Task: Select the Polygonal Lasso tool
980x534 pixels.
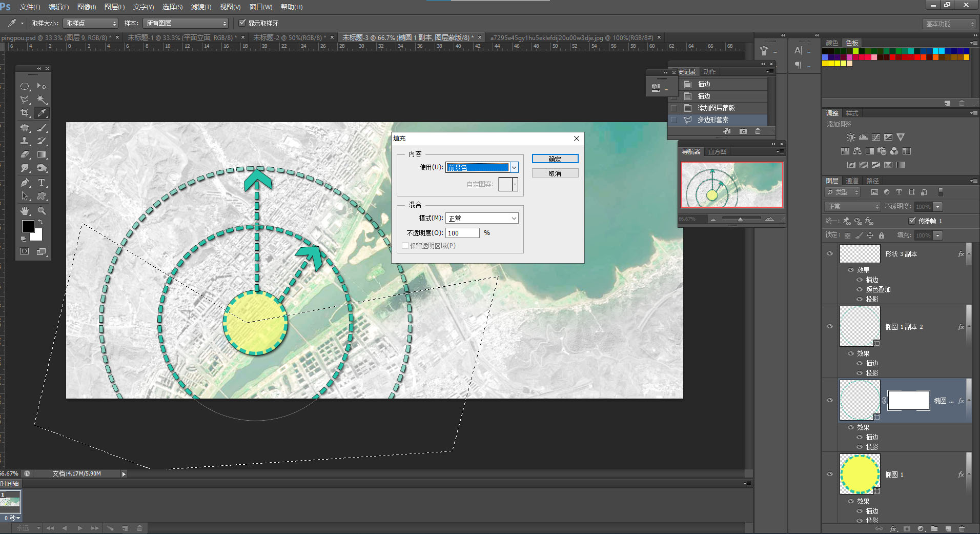Action: (25, 100)
